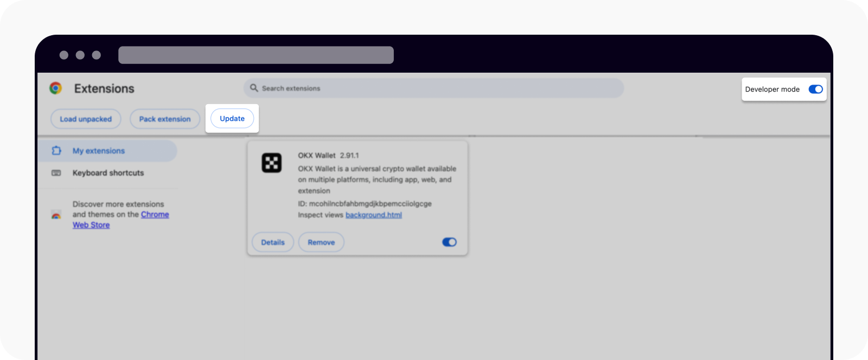Image resolution: width=868 pixels, height=360 pixels.
Task: Open My extensions section
Action: click(107, 151)
